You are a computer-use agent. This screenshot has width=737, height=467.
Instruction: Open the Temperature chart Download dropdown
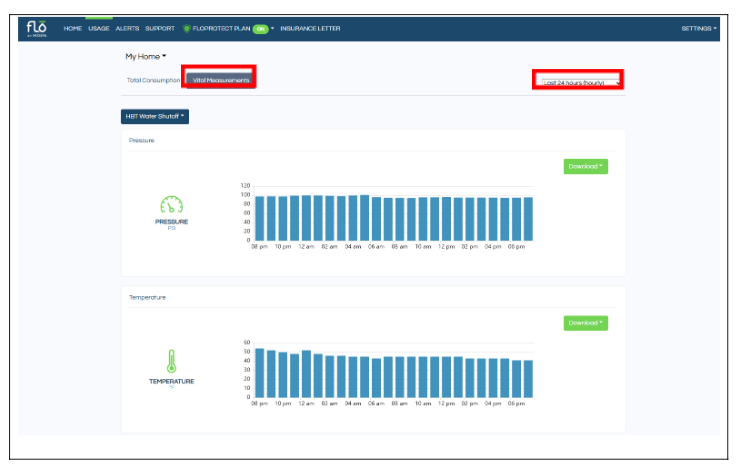[x=586, y=323]
